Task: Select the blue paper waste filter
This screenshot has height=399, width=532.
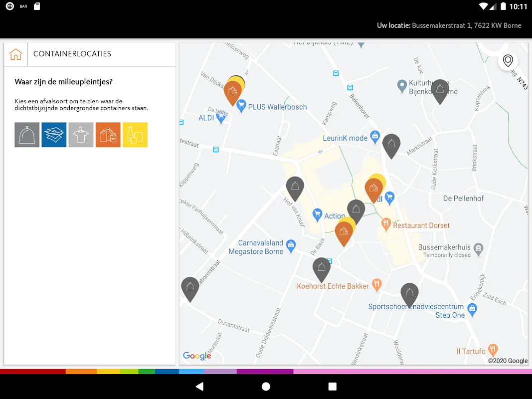Action: click(54, 135)
